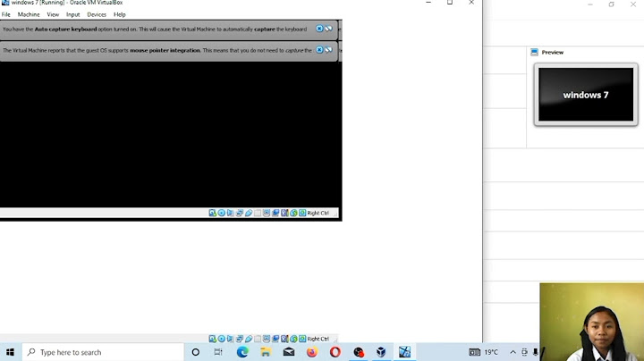
Task: Launch Microsoft Edge from taskbar
Action: point(242,352)
